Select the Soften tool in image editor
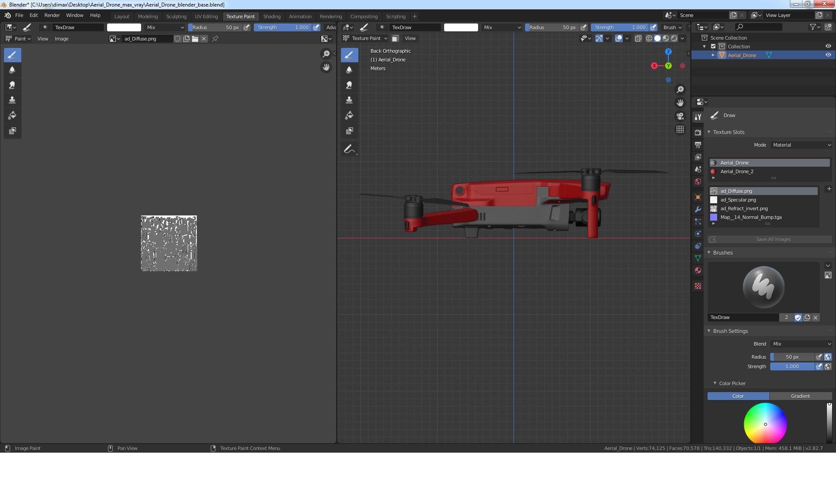The image size is (836, 504). click(12, 70)
